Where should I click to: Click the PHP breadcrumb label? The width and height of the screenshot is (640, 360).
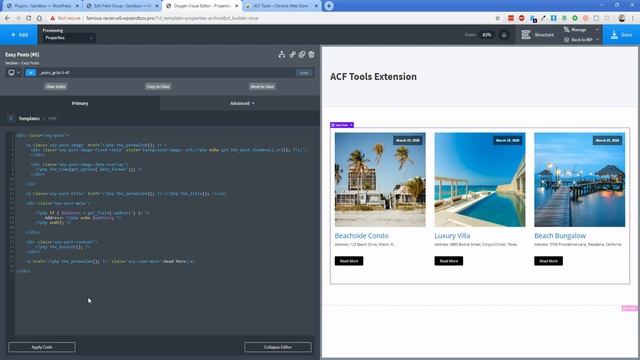tap(52, 118)
